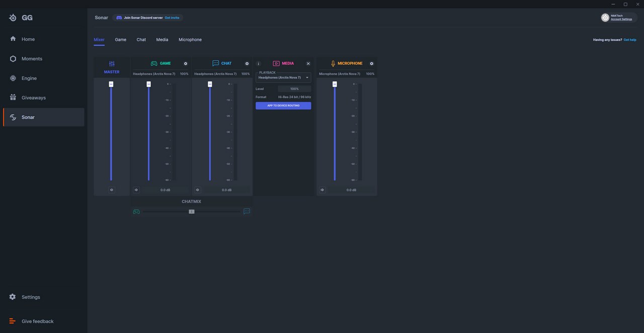Click the Chat bubble channel icon
Viewport: 644px width, 333px height.
coord(215,63)
